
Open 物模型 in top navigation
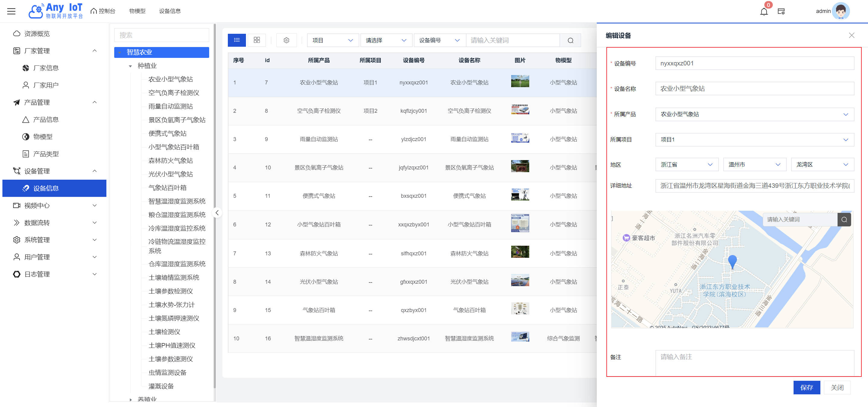[x=137, y=11]
